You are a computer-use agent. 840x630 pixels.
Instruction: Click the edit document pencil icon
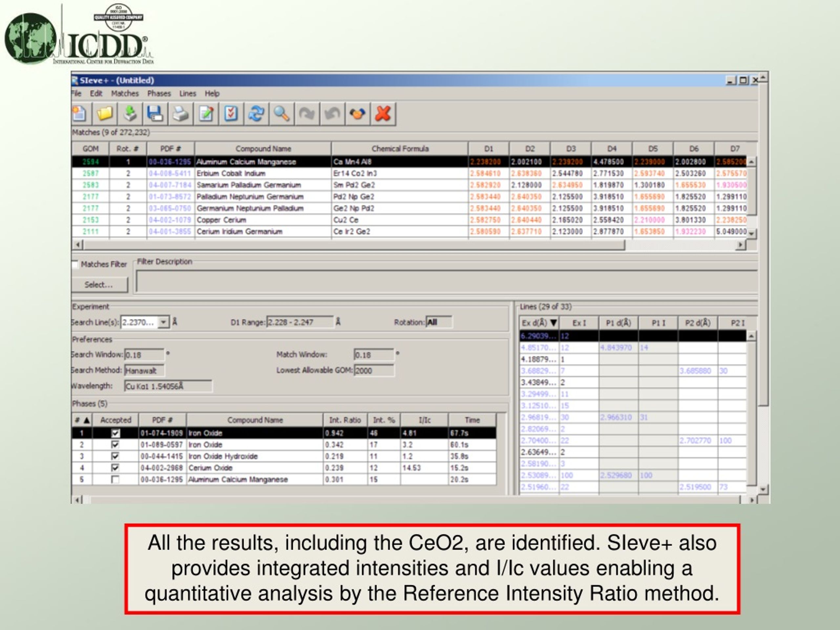coord(206,114)
